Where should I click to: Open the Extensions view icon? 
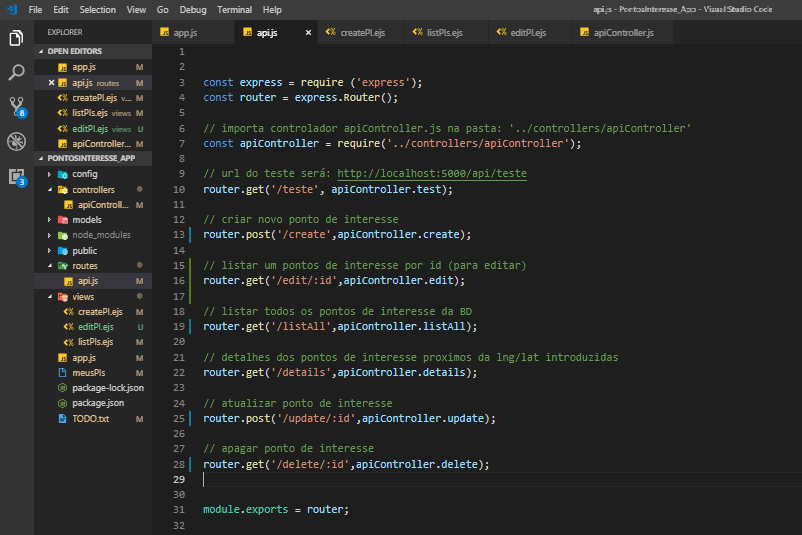coord(16,176)
